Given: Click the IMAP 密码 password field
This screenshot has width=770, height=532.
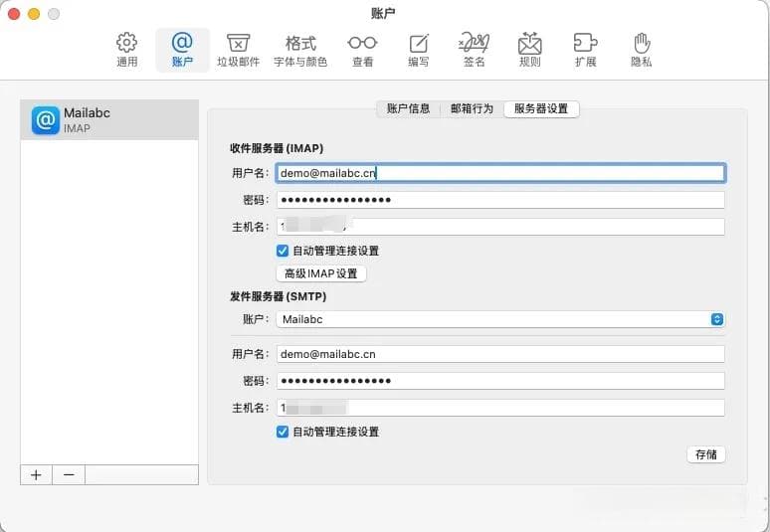Looking at the screenshot, I should click(500, 200).
